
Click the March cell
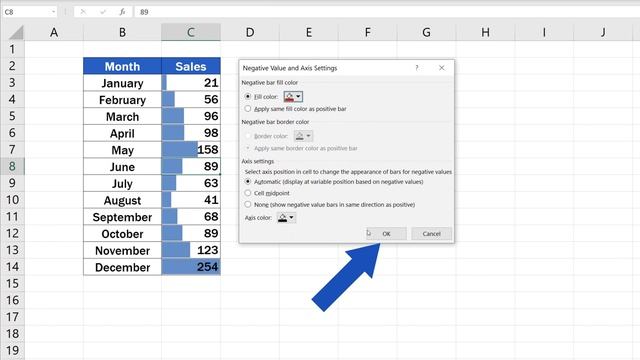click(122, 116)
